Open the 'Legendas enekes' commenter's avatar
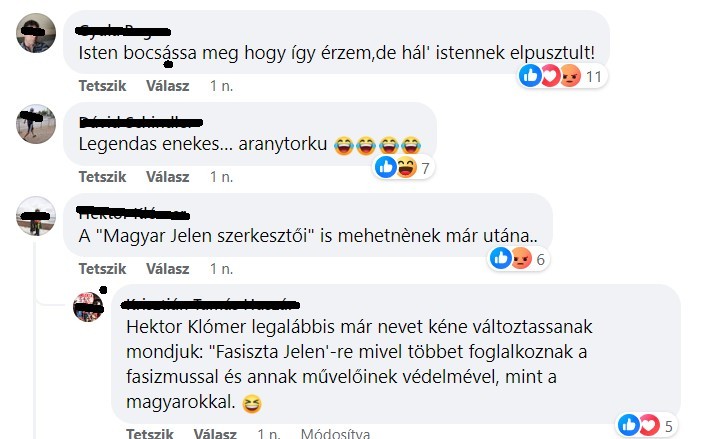 (36, 124)
